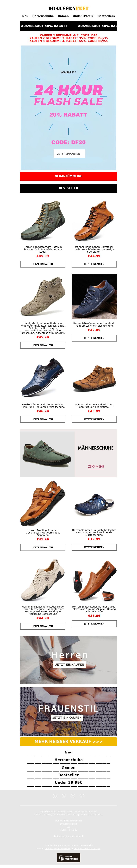Open the Instagram social icon
Image resolution: width=137 pixels, height=868 pixels.
(73, 796)
